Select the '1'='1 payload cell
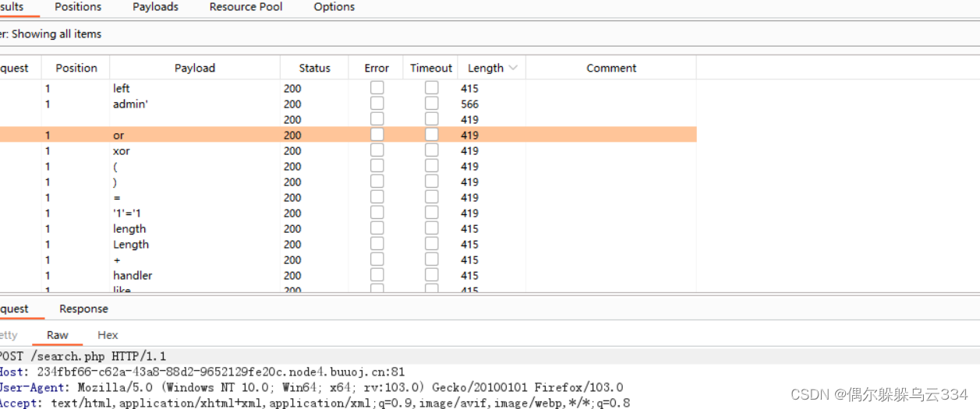The height and width of the screenshot is (409, 980). click(195, 213)
